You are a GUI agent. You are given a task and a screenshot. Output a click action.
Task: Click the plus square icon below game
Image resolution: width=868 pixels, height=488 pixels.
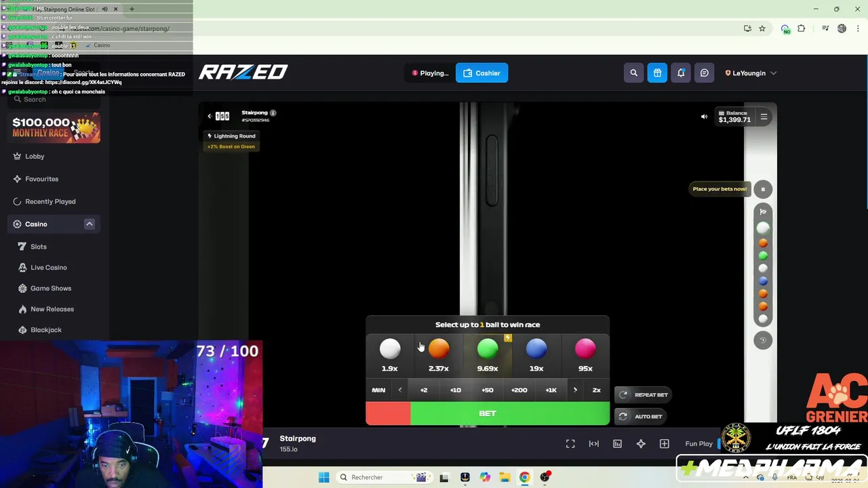click(x=665, y=444)
